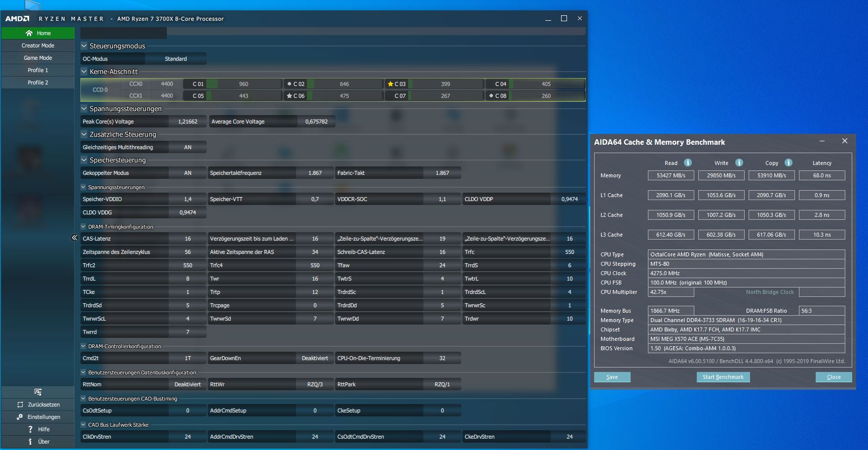Click the Cmd2t 1T value

(x=188, y=358)
